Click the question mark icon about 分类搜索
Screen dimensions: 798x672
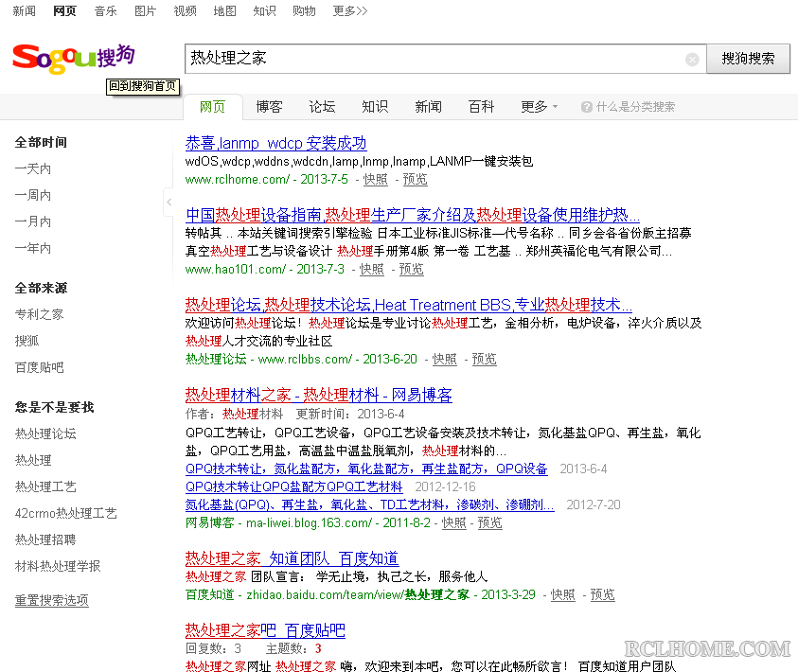(586, 107)
